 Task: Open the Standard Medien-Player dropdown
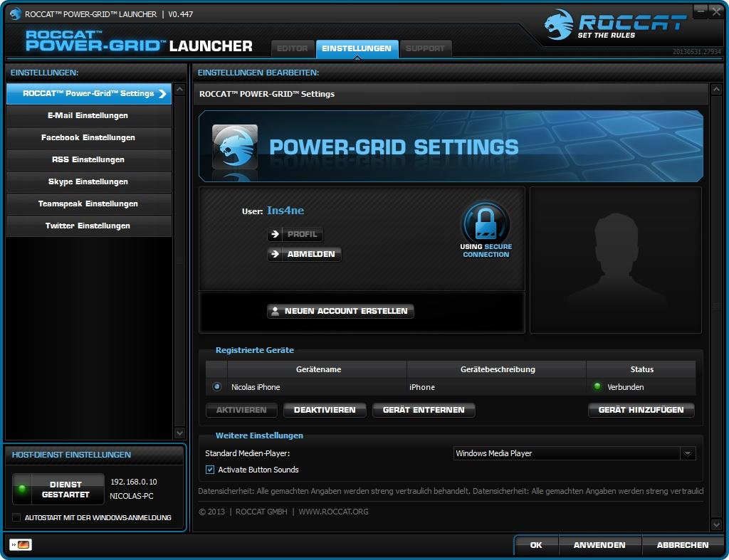575,453
